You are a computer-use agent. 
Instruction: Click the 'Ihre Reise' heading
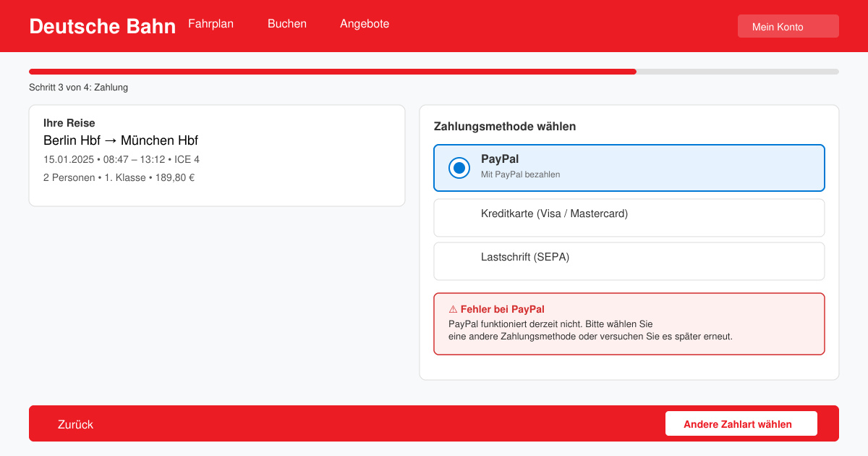(x=69, y=123)
